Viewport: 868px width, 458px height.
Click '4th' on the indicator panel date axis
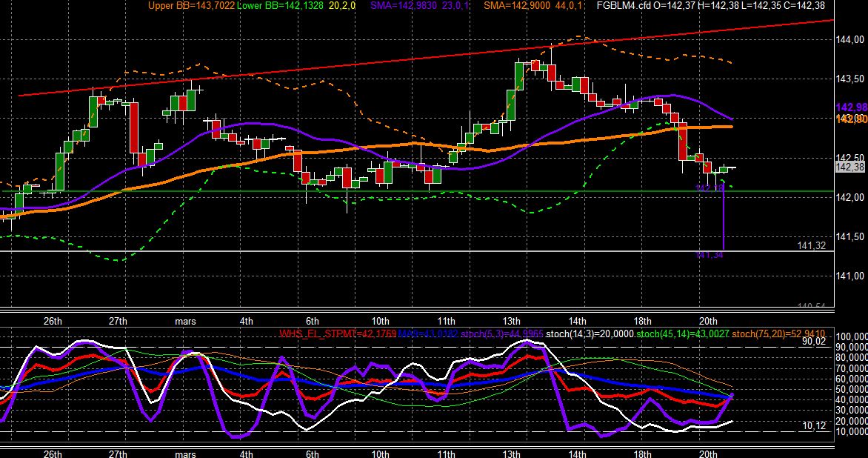247,454
